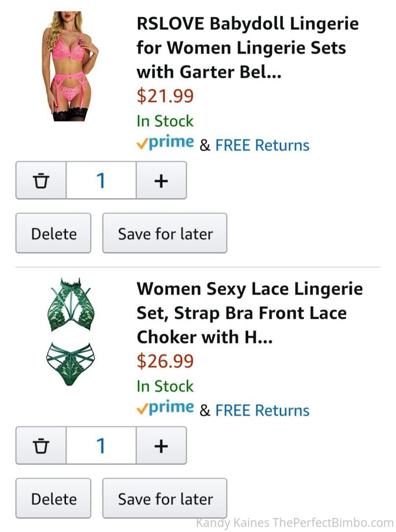Delete the Women Sexy Lace Lingerie Set
Screen dimensions: 396x532
click(x=53, y=498)
